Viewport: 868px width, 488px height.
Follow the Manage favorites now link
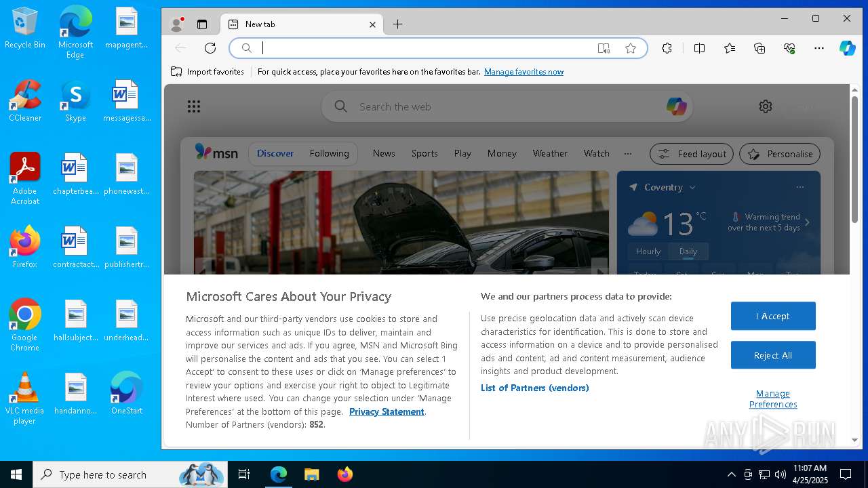(524, 72)
